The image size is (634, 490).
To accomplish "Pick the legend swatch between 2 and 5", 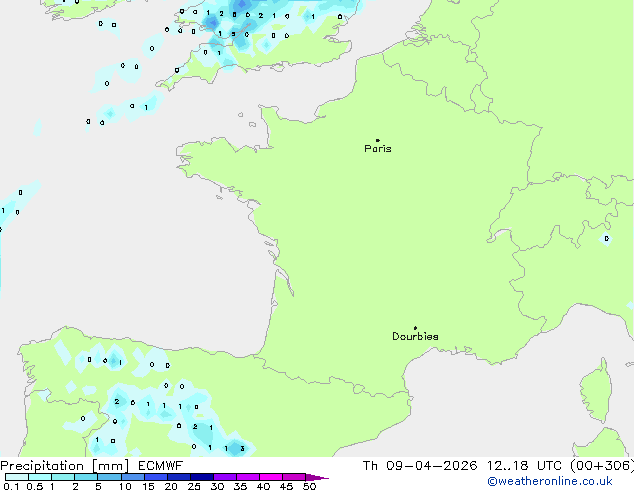I will (x=86, y=477).
